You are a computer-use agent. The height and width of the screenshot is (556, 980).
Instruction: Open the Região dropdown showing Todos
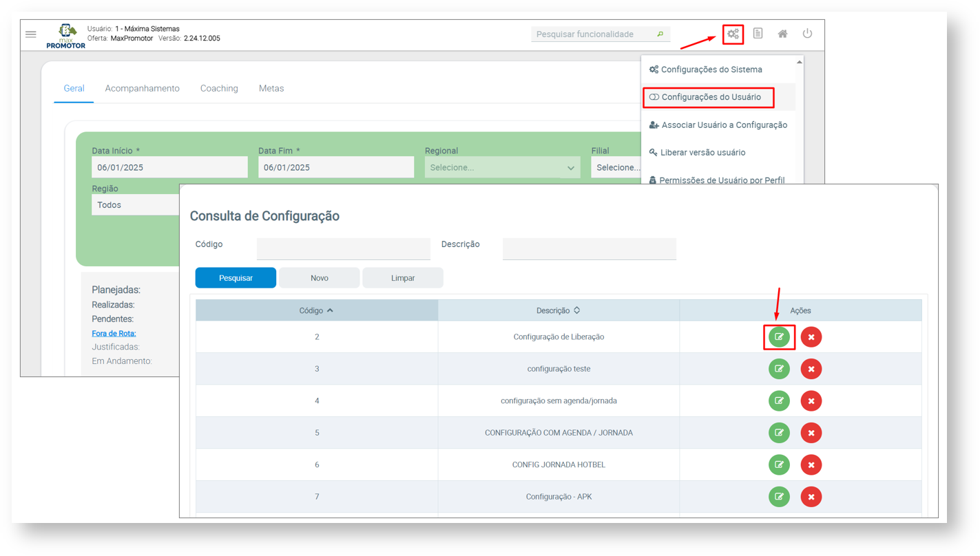pyautogui.click(x=136, y=204)
